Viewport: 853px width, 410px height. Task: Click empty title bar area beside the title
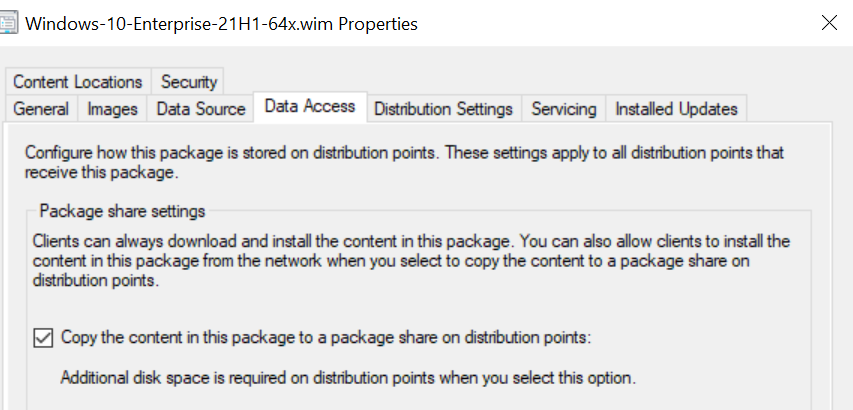click(x=615, y=23)
